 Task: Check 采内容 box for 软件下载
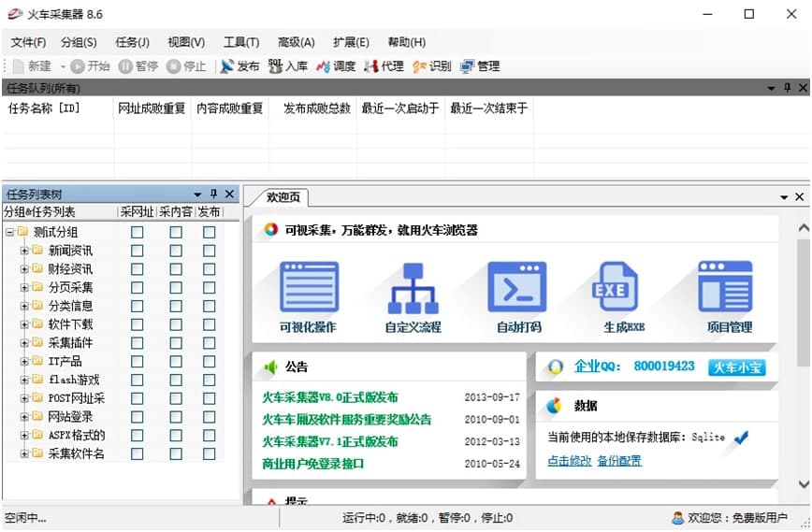[176, 324]
